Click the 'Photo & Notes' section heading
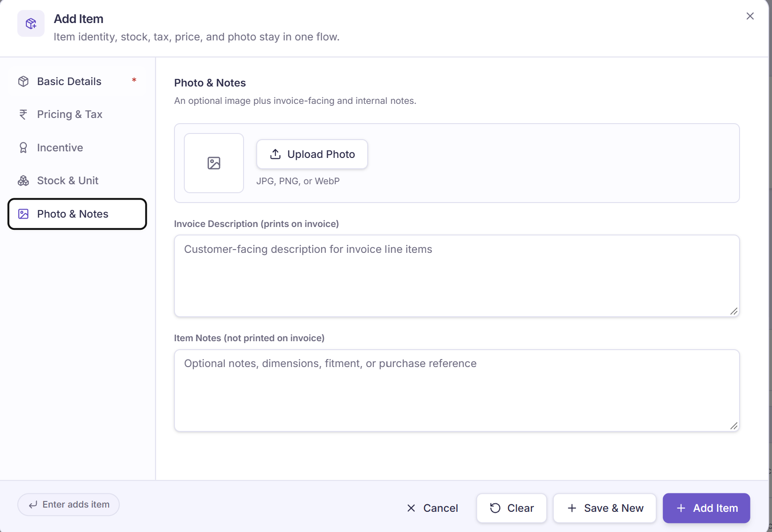Image resolution: width=772 pixels, height=532 pixels. pyautogui.click(x=210, y=83)
